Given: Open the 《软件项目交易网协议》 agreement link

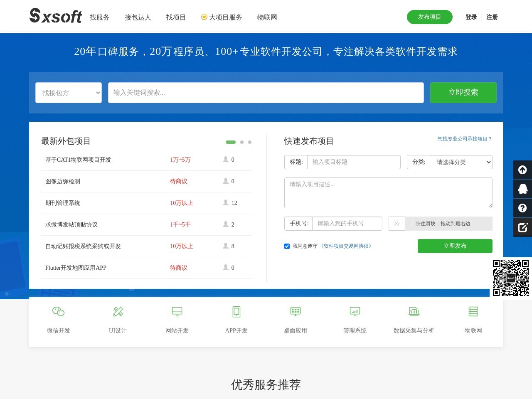Looking at the screenshot, I should click(x=346, y=246).
